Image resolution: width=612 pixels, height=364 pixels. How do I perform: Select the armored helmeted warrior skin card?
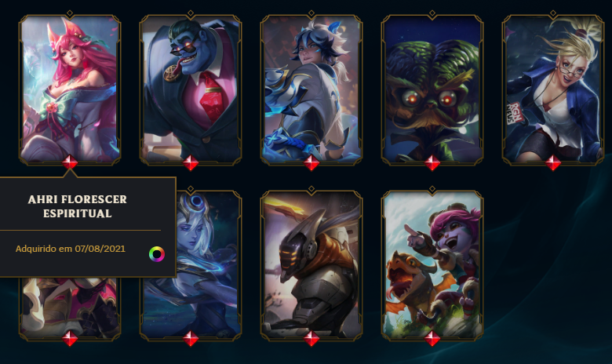(311, 264)
